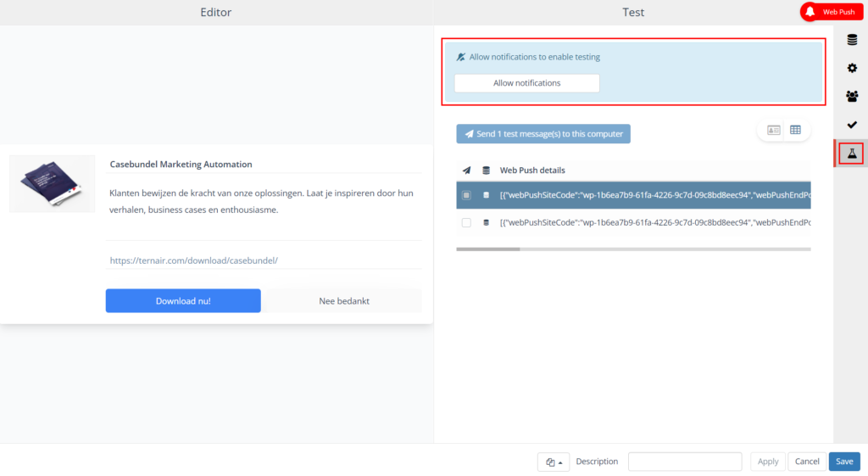
Task: Switch to table grid view of records
Action: 796,130
